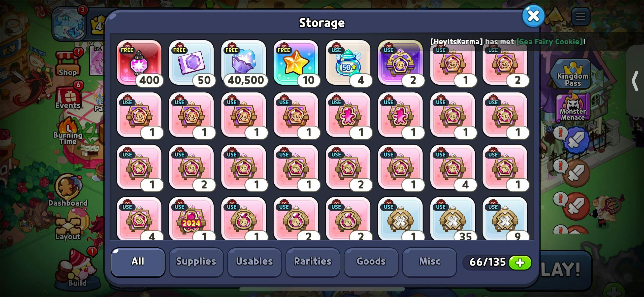Select the magic lantern item with 400
644x297 pixels.
click(x=139, y=63)
